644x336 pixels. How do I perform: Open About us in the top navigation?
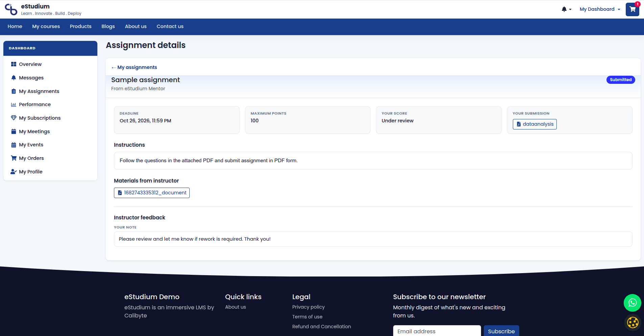136,26
